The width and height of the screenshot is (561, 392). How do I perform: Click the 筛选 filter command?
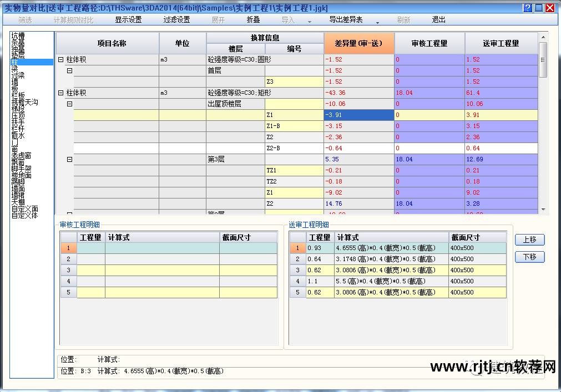pyautogui.click(x=24, y=19)
